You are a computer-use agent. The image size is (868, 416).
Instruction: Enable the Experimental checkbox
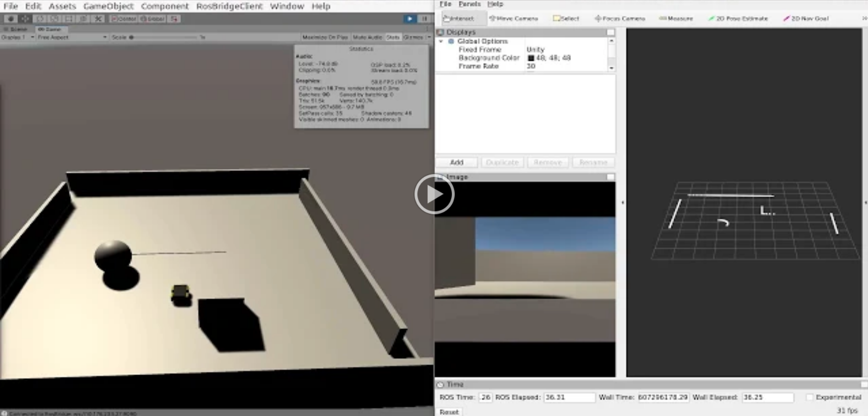(810, 397)
